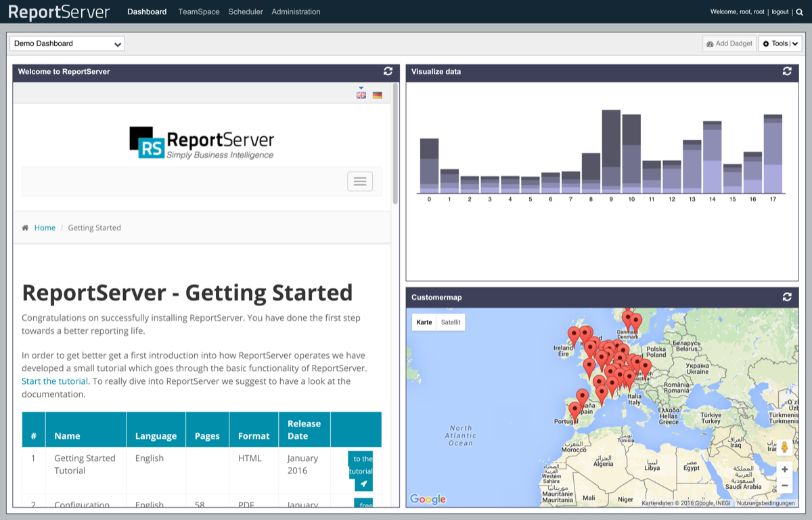Open the Administration module
Screen dimensions: 812x520
click(296, 12)
